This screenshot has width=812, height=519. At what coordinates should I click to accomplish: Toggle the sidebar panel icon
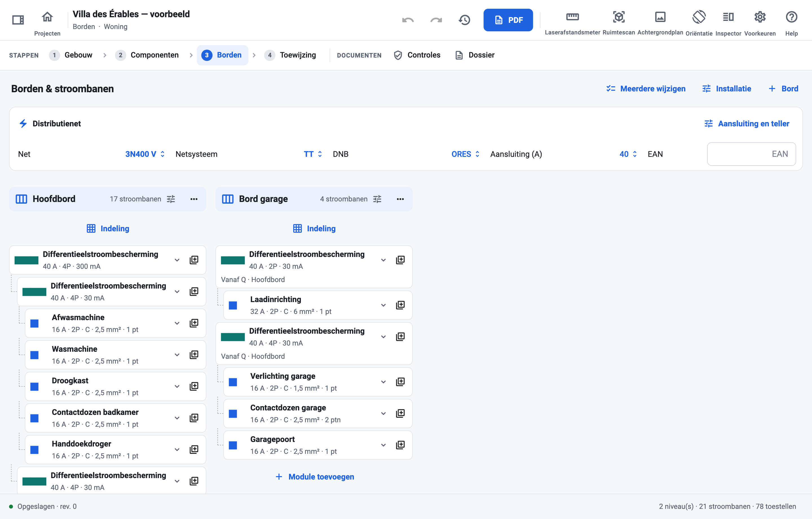click(18, 20)
